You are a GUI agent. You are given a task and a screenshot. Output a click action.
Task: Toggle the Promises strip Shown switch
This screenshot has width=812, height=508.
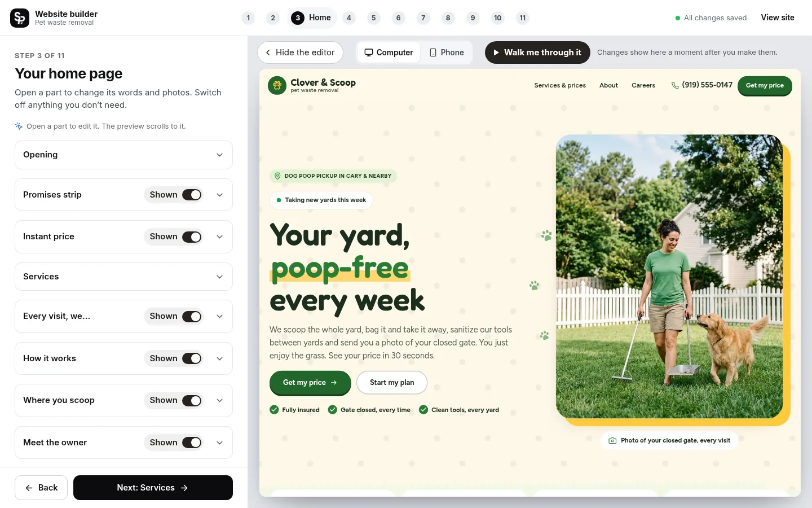(192, 195)
